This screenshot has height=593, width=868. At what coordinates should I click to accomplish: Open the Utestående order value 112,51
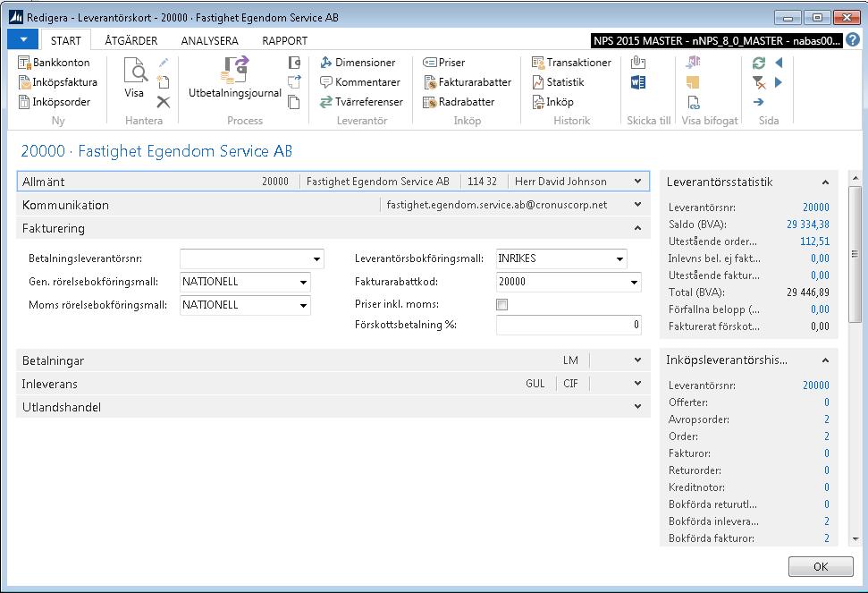point(815,241)
